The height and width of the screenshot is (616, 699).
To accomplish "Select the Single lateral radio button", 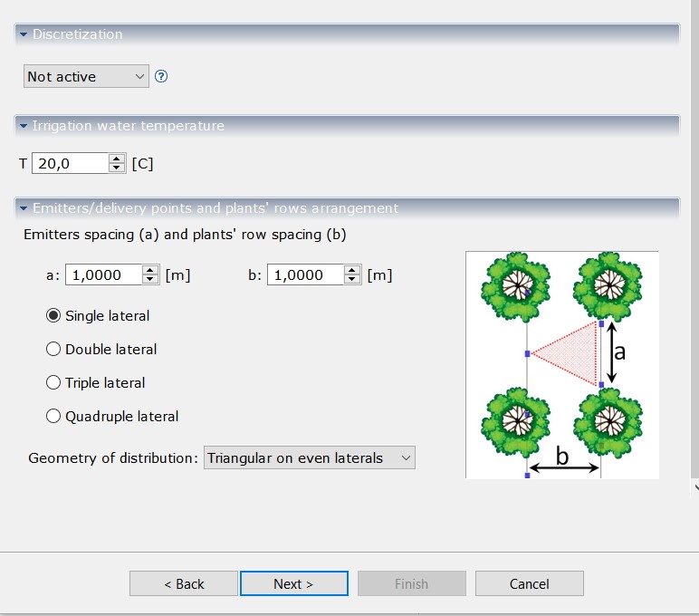I will click(x=53, y=316).
